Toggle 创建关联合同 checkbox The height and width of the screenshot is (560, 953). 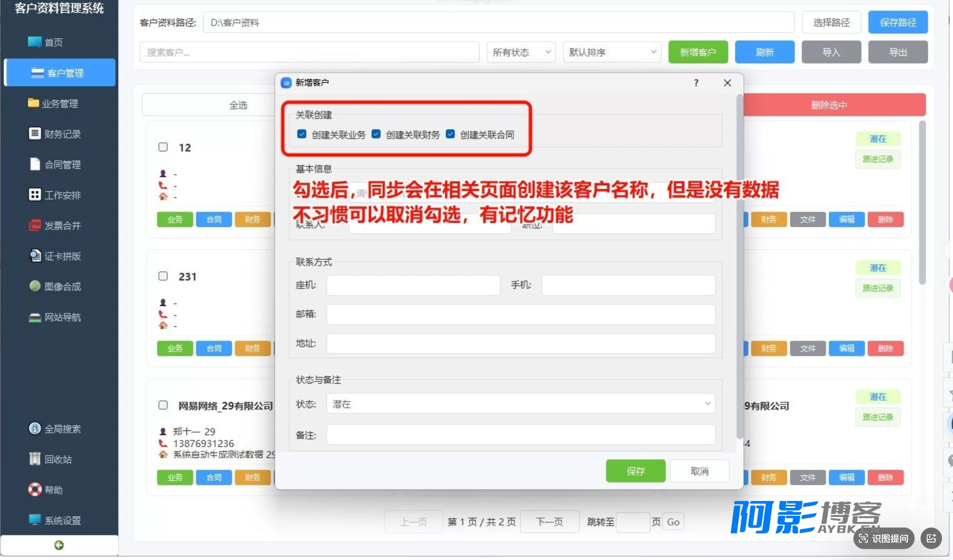(450, 134)
